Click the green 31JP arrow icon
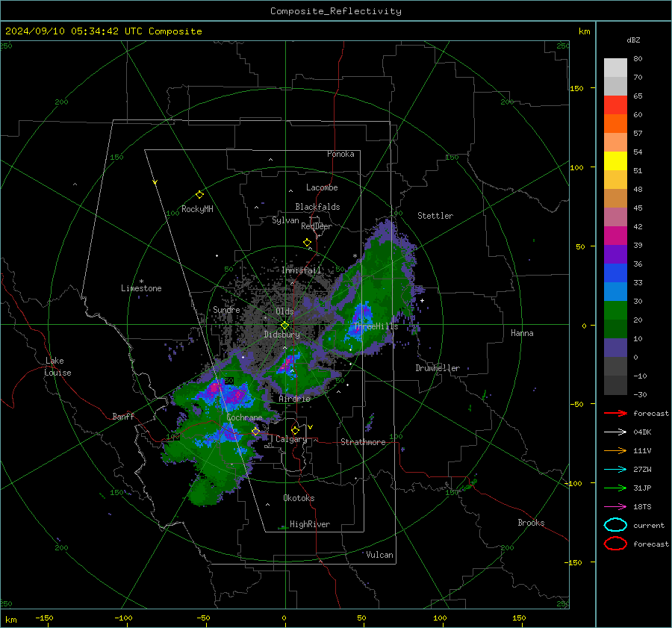672x628 pixels. [x=615, y=488]
